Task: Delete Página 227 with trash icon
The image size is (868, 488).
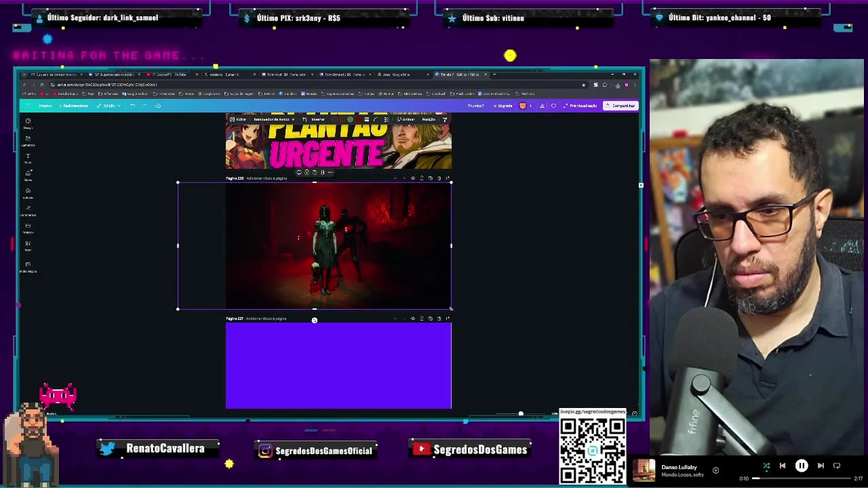Action: click(x=439, y=318)
